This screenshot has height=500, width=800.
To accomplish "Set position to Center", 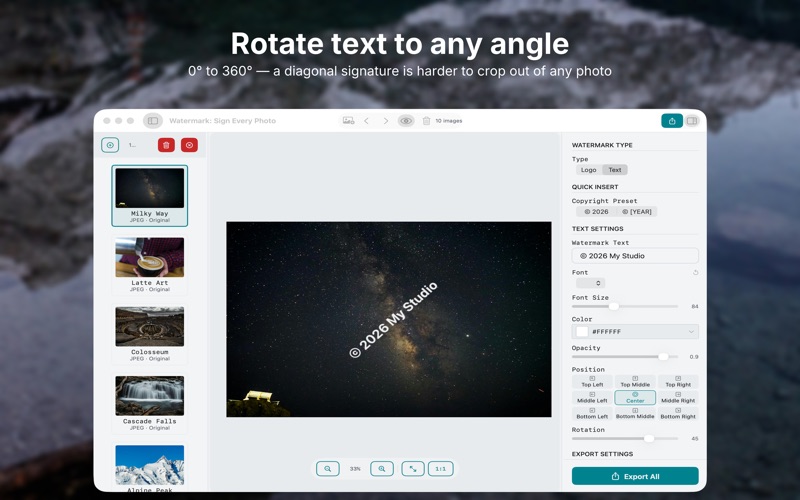I will tap(635, 397).
